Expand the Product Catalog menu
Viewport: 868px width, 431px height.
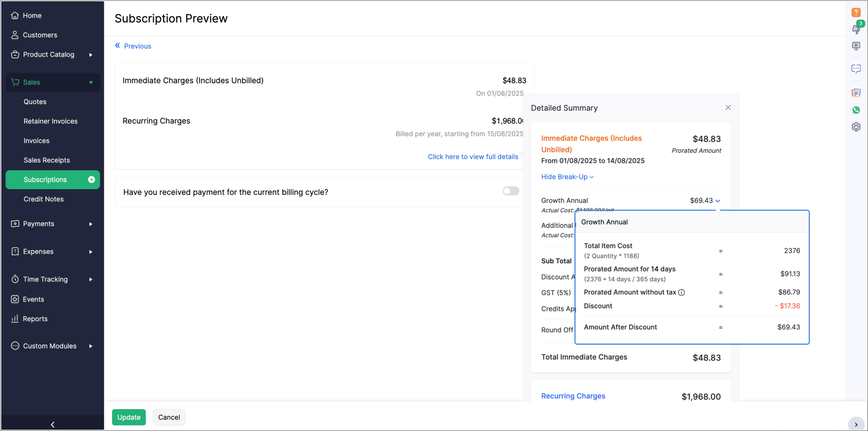[91, 55]
